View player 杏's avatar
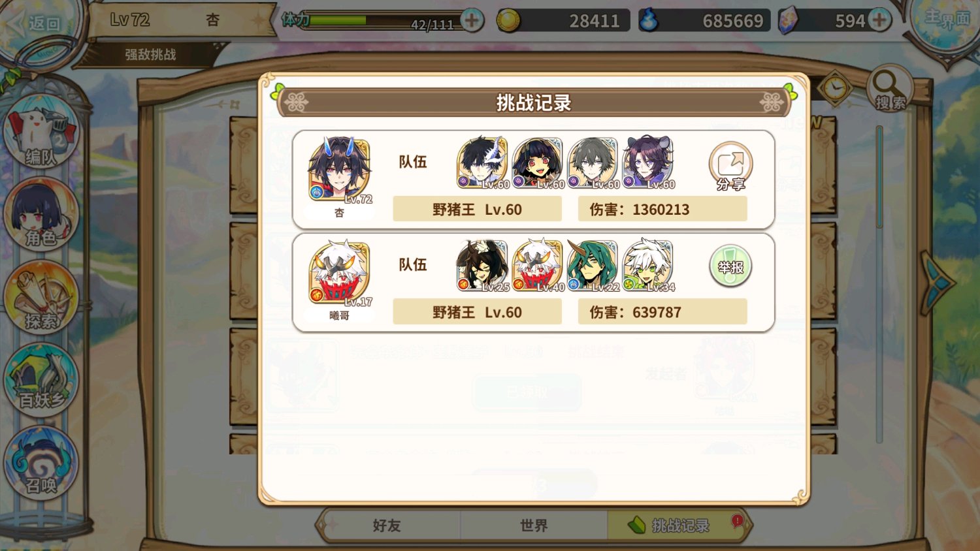980x551 pixels. click(340, 170)
